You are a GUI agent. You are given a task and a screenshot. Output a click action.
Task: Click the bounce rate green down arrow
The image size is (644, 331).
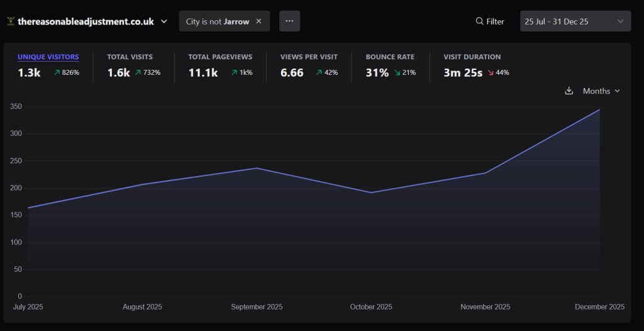click(x=397, y=73)
